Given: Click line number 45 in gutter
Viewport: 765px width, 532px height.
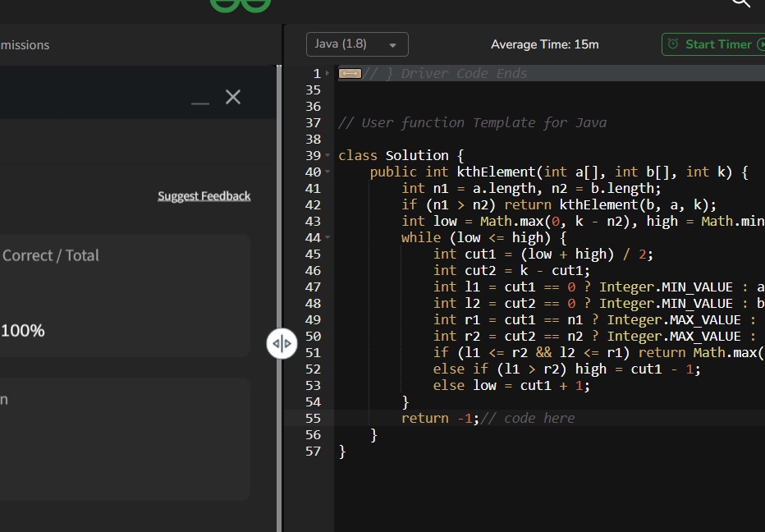Looking at the screenshot, I should (313, 255).
